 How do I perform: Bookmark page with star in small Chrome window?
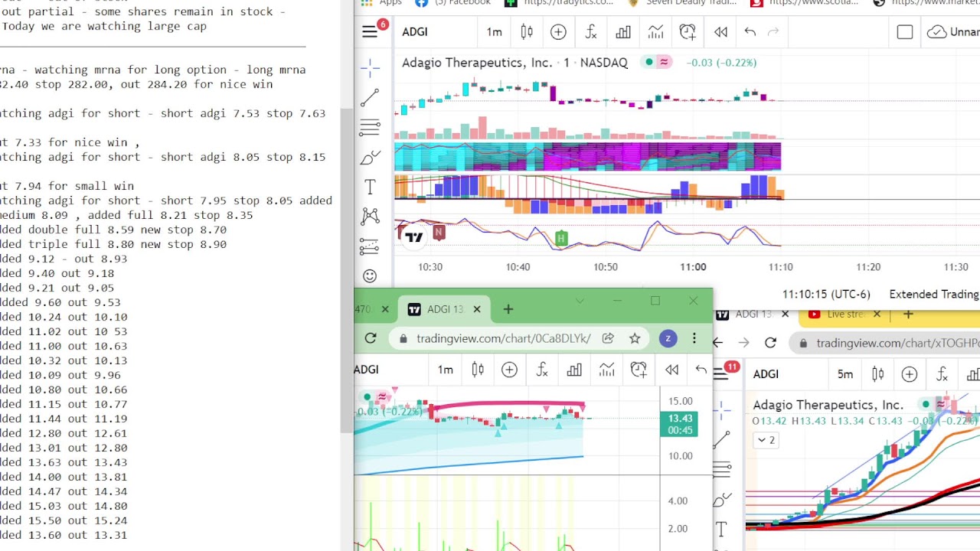tap(635, 338)
